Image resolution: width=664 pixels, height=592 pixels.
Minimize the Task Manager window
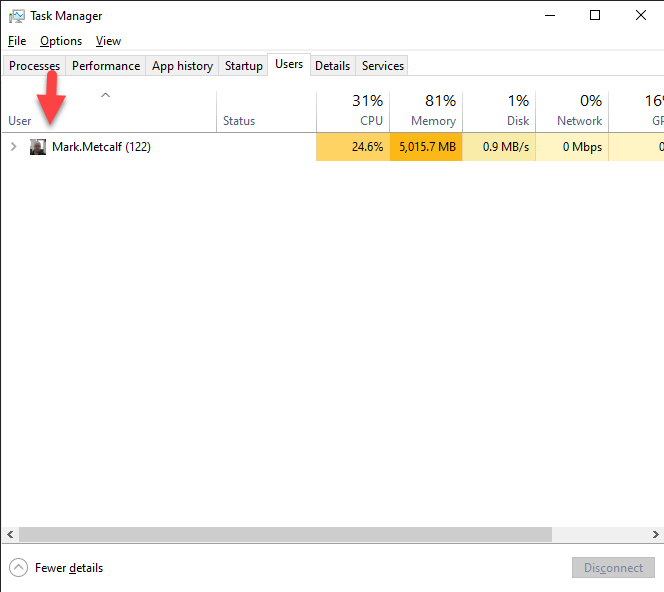(550, 16)
